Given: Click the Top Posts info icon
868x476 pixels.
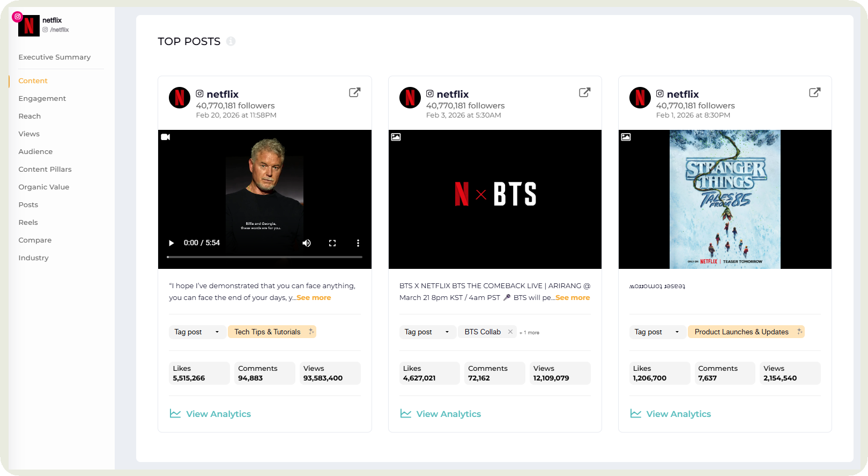Looking at the screenshot, I should 231,41.
